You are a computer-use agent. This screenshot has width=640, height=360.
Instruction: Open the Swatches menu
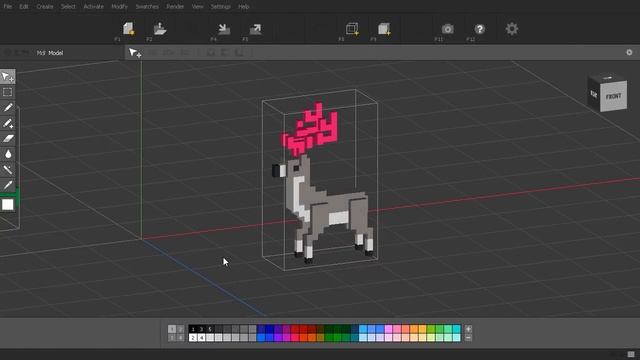point(147,7)
